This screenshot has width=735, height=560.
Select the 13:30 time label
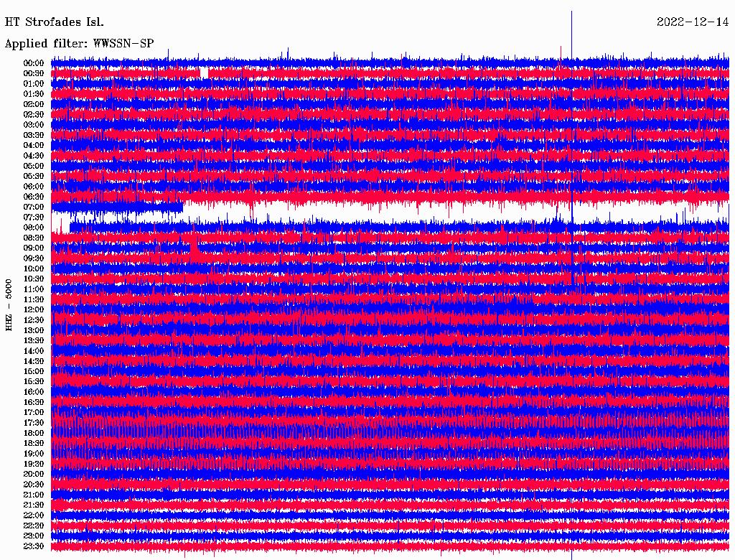coord(34,340)
